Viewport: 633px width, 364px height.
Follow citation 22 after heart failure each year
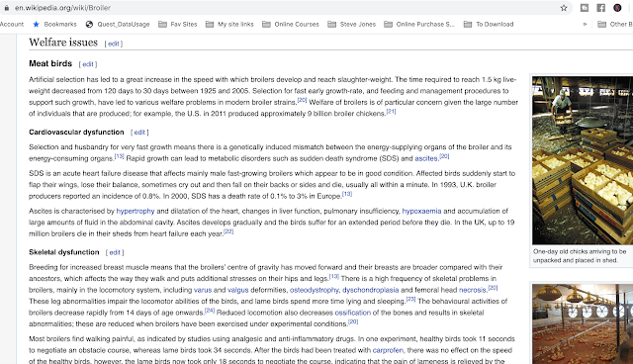click(x=228, y=231)
